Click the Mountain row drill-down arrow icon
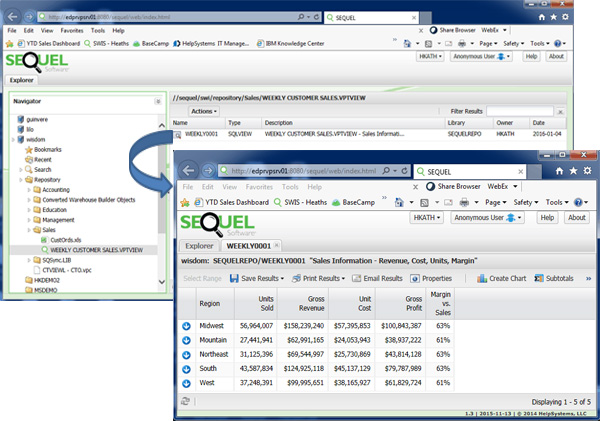This screenshot has height=421, width=600. coord(186,340)
